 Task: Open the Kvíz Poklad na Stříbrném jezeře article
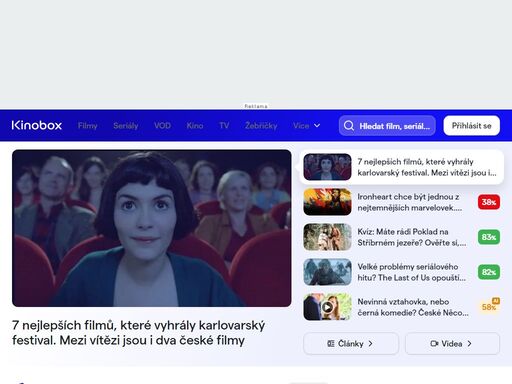[412, 237]
